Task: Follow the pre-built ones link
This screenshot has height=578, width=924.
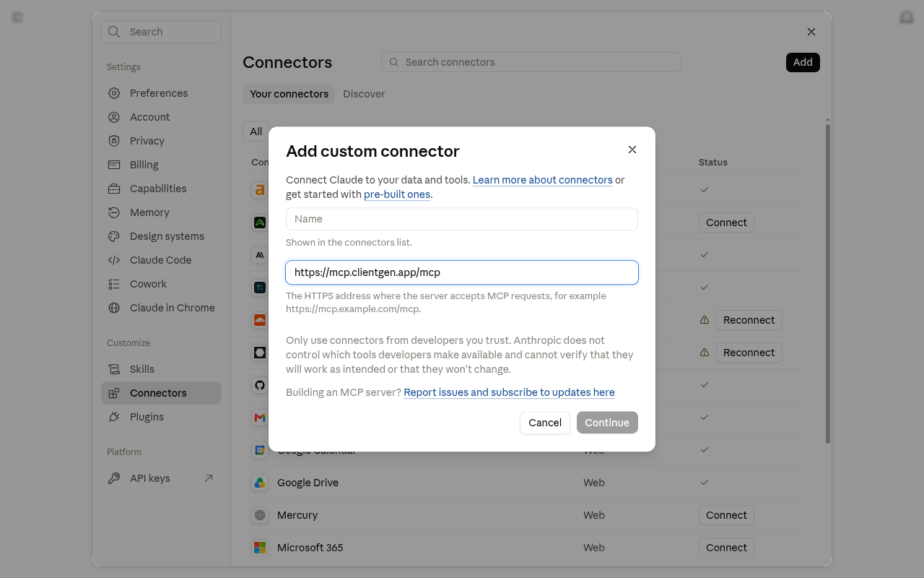Action: coord(398,194)
